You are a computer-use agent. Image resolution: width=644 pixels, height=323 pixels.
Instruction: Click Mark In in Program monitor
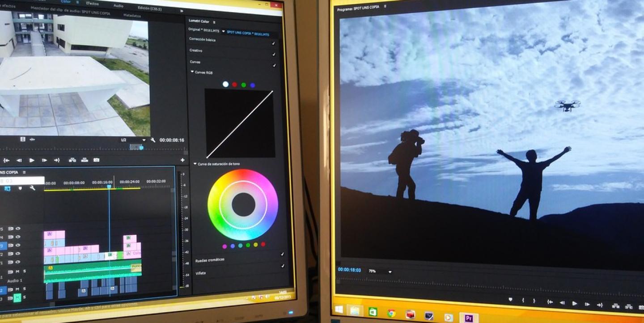tap(522, 301)
